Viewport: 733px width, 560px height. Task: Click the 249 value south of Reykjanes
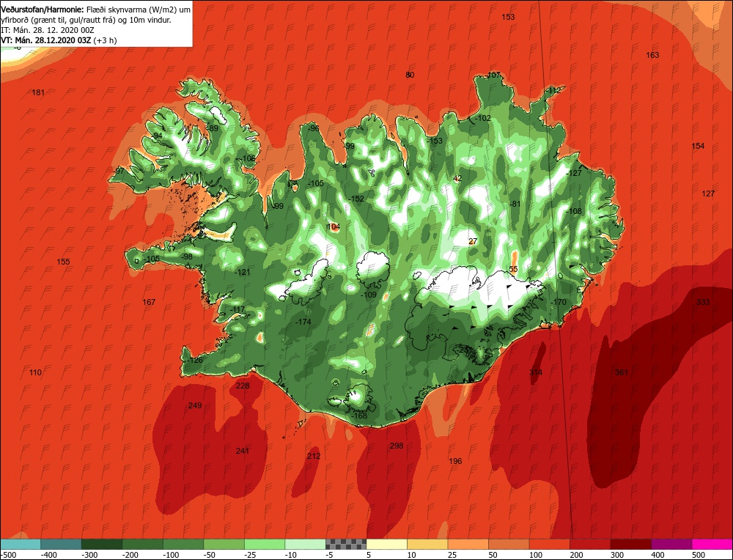(195, 405)
